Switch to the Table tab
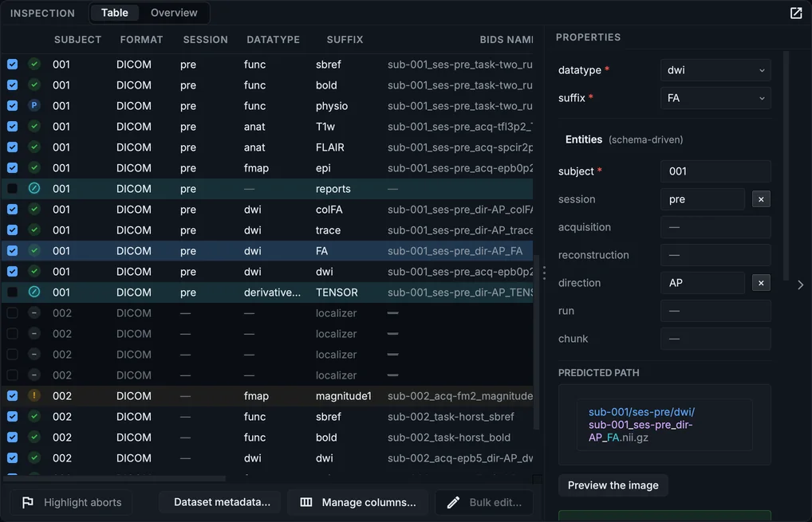This screenshot has width=812, height=522. click(114, 13)
